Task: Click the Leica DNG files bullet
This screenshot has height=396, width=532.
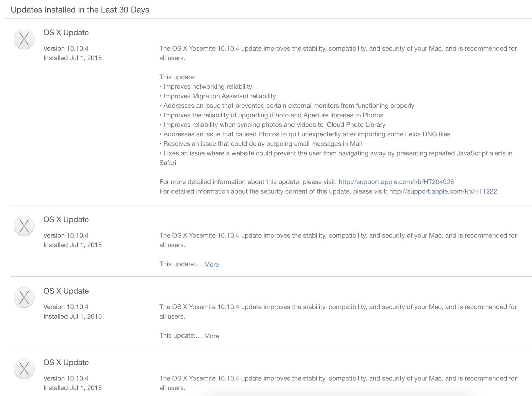Action: 306,134
